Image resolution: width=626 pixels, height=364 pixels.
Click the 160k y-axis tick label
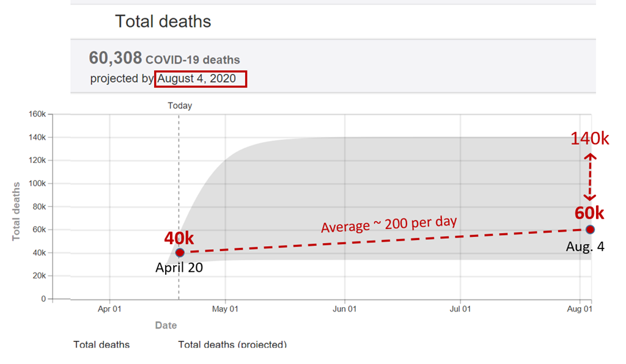click(37, 114)
